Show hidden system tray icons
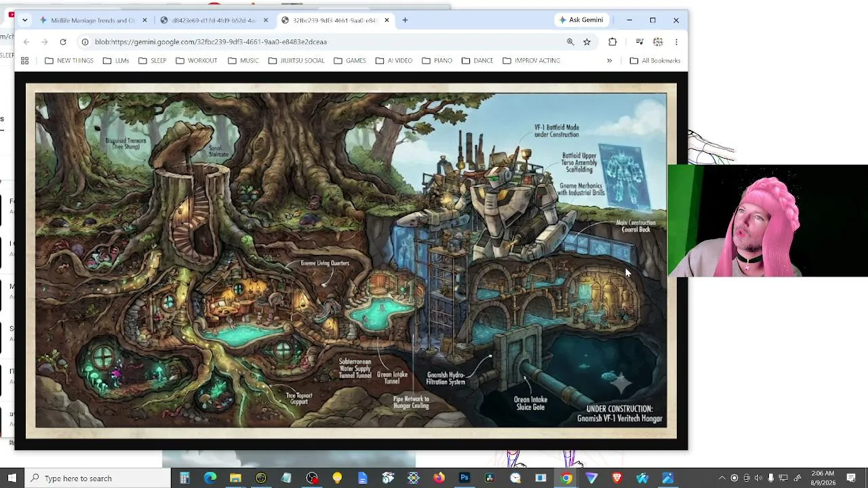The image size is (868, 488). point(722,479)
